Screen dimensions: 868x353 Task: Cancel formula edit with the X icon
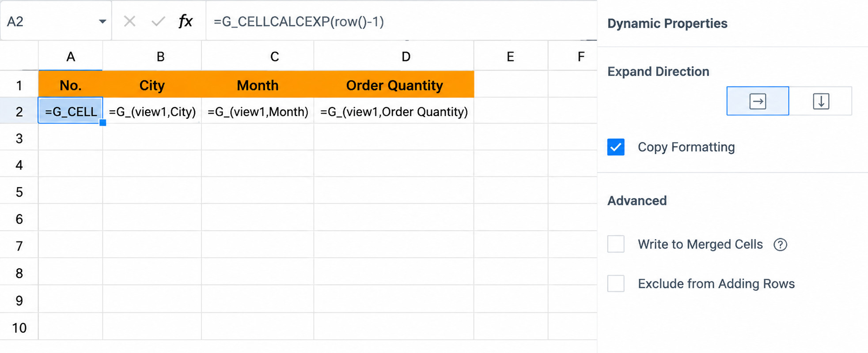point(129,21)
